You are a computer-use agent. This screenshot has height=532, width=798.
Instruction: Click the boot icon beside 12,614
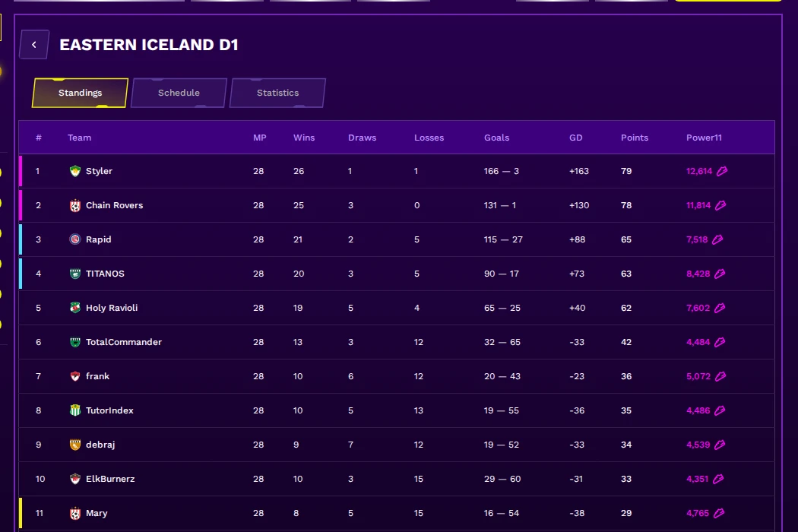pos(722,171)
